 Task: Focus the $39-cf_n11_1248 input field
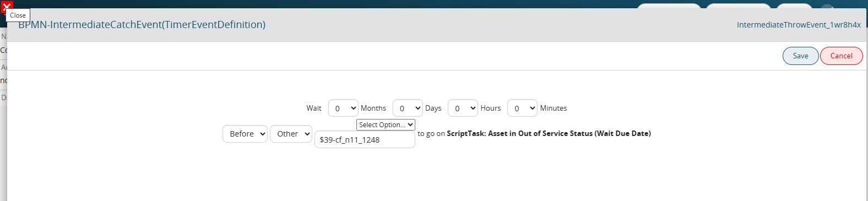tap(365, 140)
